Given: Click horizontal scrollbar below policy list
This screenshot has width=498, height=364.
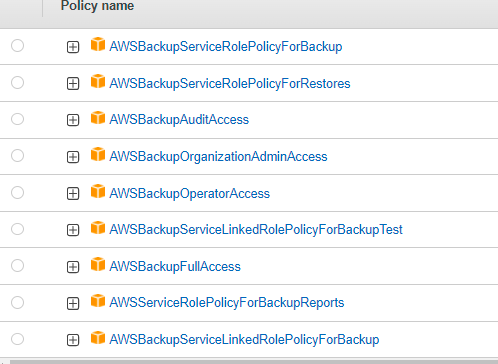Looking at the screenshot, I should pyautogui.click(x=253, y=362).
